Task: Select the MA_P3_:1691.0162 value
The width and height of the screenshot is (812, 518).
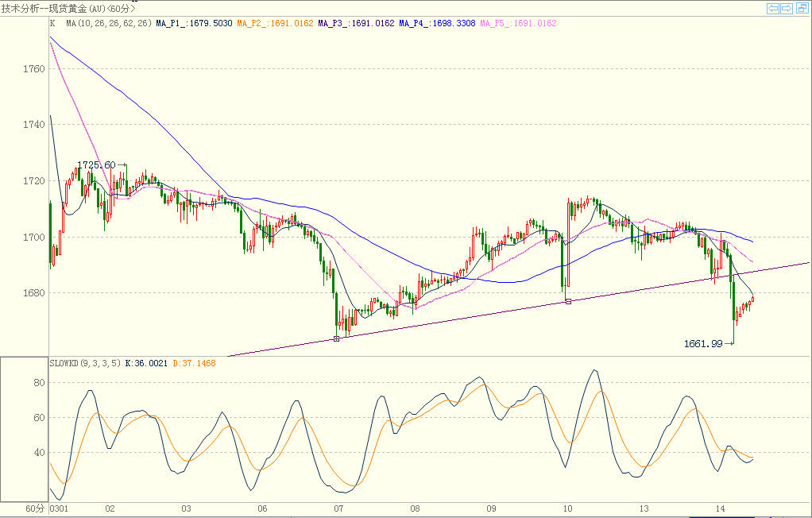Action: [x=356, y=23]
